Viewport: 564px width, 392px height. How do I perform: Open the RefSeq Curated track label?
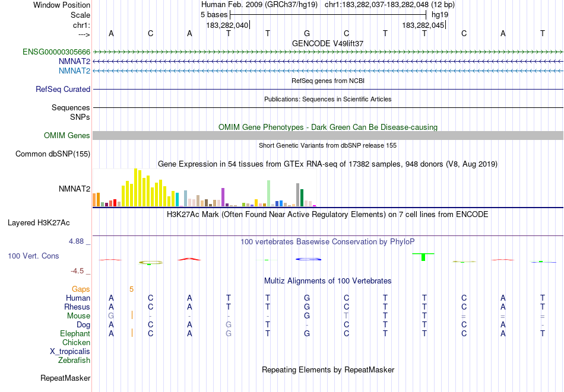pyautogui.click(x=63, y=89)
